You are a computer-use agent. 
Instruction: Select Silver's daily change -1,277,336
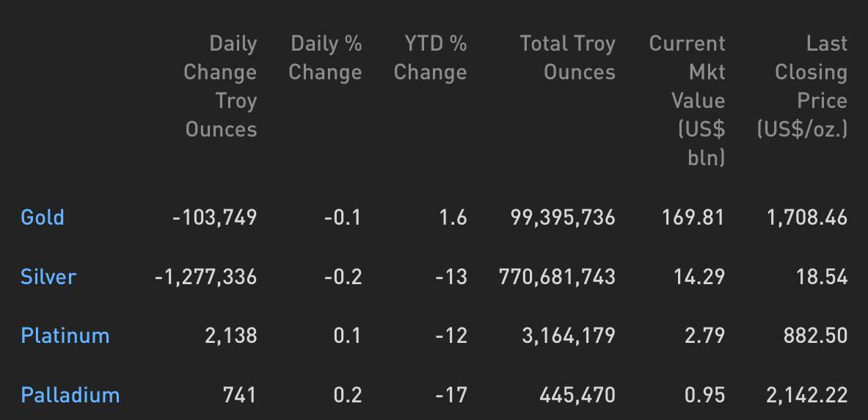point(206,277)
